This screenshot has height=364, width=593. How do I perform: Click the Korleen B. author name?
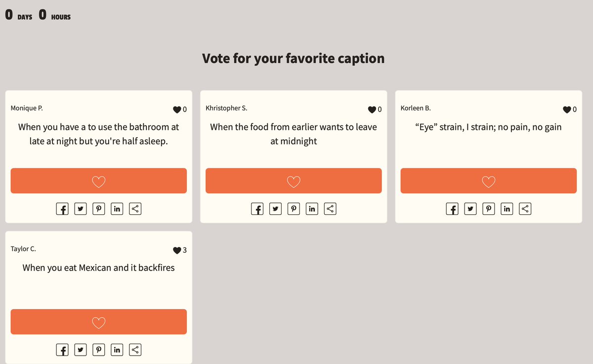pos(416,108)
